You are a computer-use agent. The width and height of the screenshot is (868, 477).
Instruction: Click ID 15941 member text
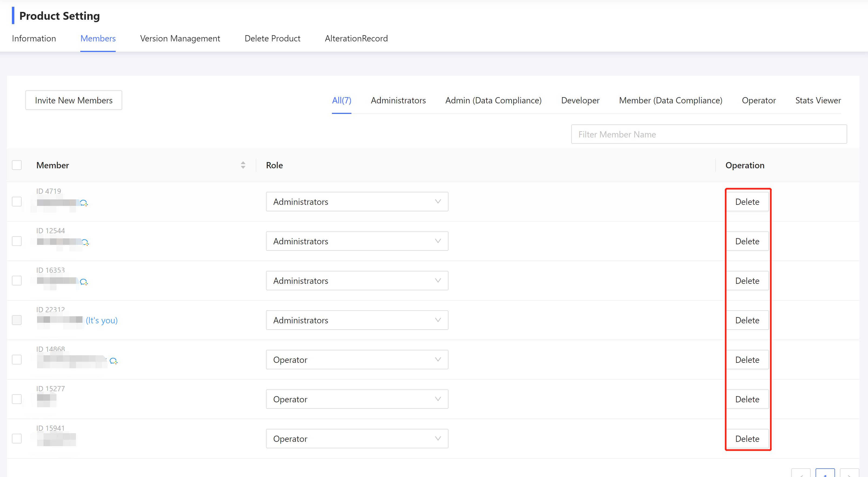coord(50,428)
